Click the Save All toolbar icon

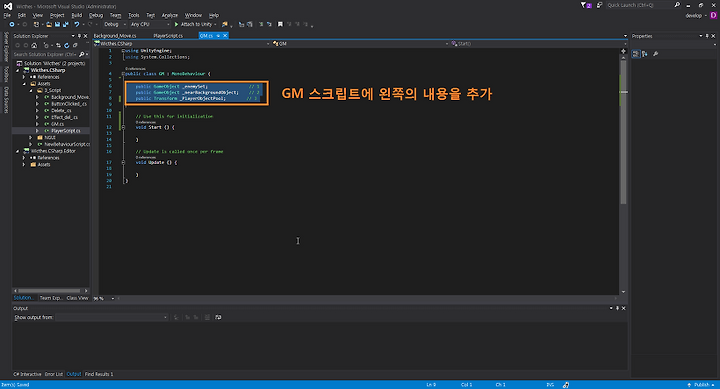[x=65, y=24]
